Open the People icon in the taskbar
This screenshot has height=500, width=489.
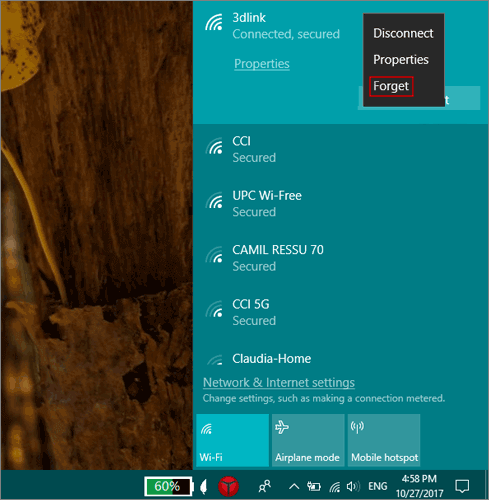(265, 486)
